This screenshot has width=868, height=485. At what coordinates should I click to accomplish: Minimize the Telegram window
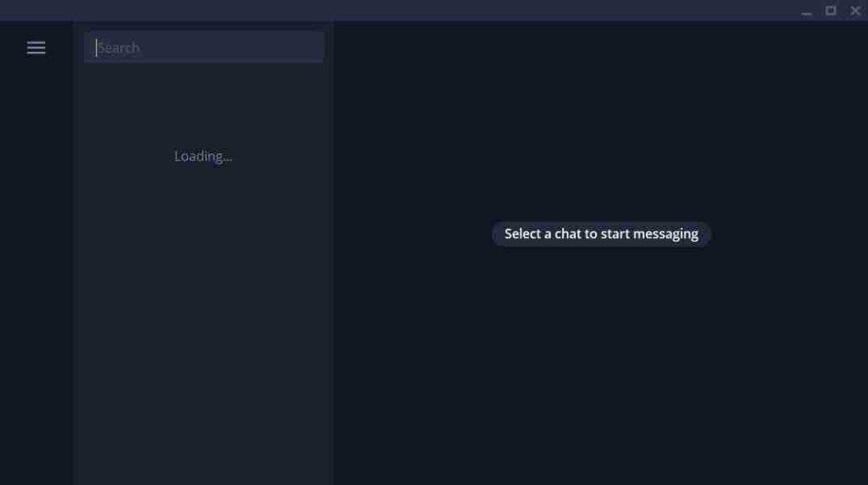tap(806, 11)
